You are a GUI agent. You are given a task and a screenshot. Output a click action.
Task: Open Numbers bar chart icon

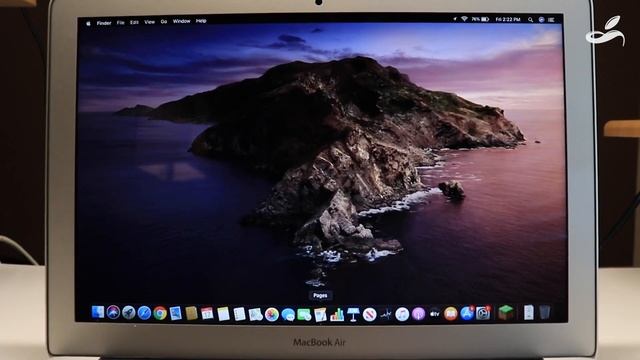pyautogui.click(x=337, y=315)
